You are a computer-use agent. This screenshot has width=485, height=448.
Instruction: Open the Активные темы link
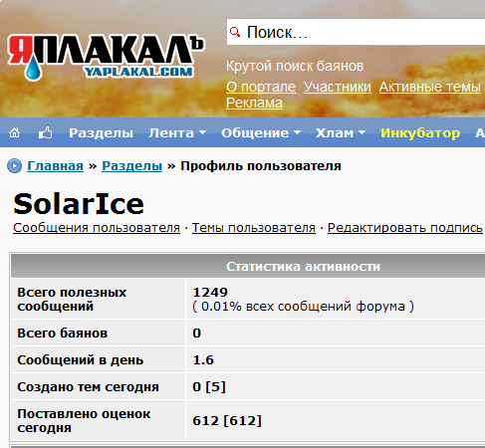(x=430, y=87)
